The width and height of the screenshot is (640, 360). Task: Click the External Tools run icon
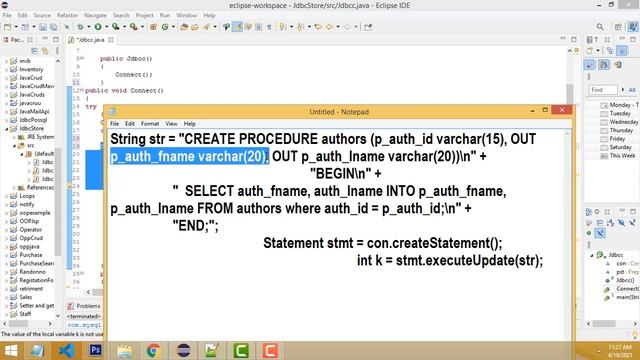(x=133, y=27)
